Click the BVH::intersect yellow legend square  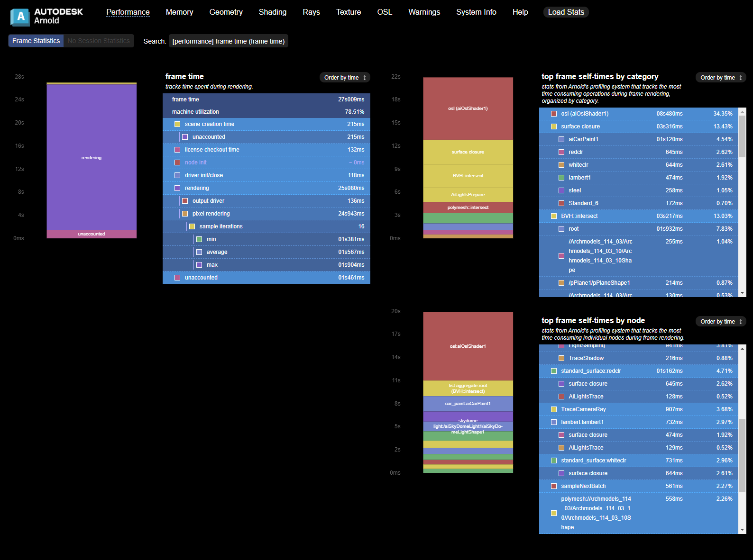pyautogui.click(x=553, y=216)
